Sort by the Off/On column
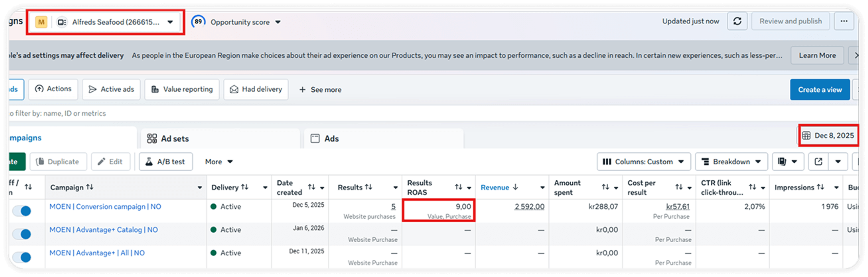This screenshot has width=868, height=277. click(x=28, y=187)
